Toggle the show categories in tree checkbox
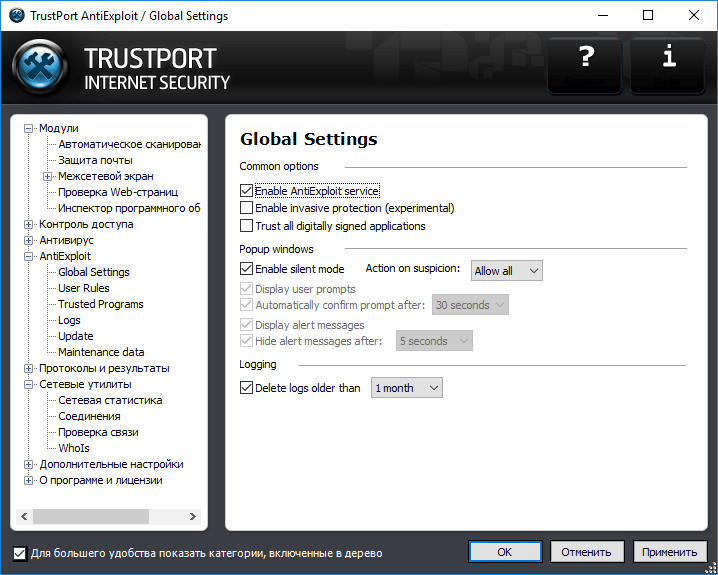The width and height of the screenshot is (718, 575). coord(20,553)
